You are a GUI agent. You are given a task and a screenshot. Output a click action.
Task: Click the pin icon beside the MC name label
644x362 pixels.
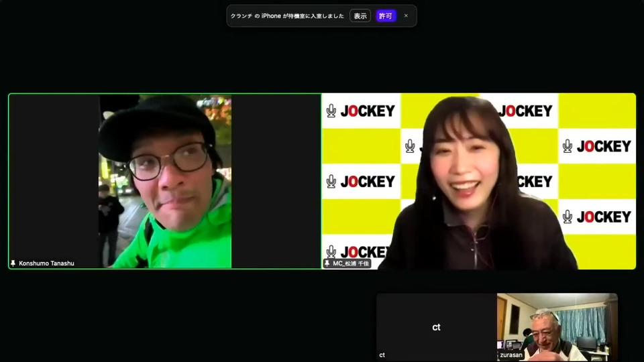[327, 263]
